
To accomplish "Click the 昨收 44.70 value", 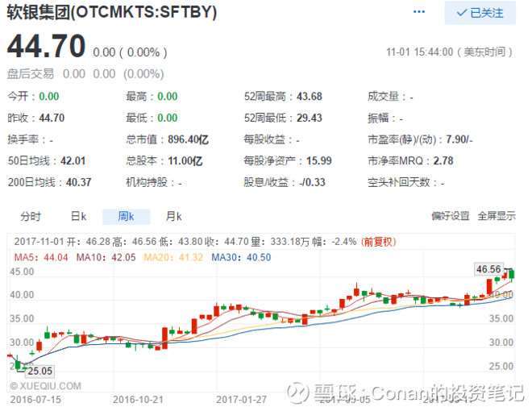I will 52,118.
